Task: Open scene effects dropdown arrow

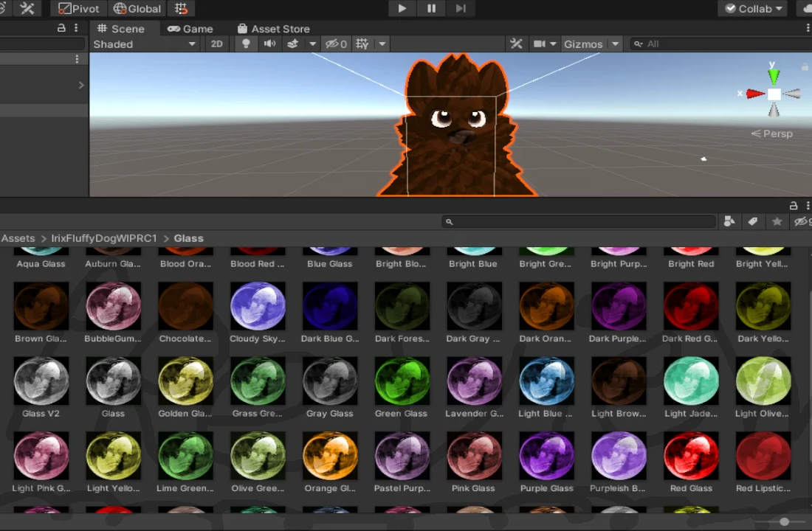Action: [x=312, y=44]
